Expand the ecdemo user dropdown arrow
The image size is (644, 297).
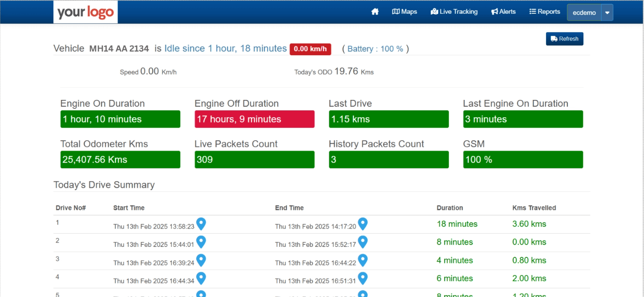[607, 13]
